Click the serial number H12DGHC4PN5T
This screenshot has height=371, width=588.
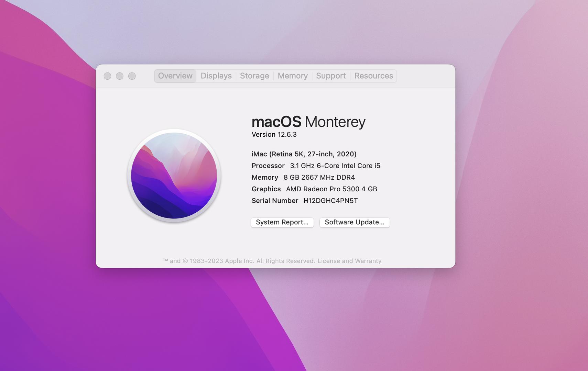[330, 201]
